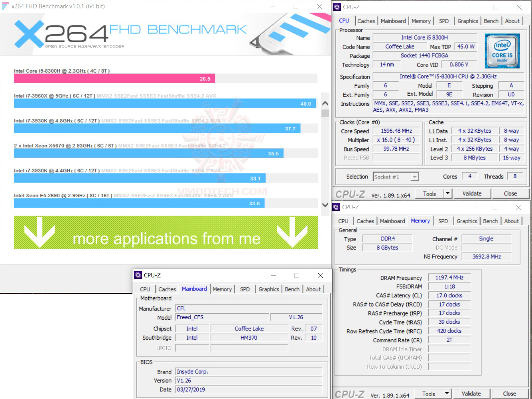Image resolution: width=532 pixels, height=399 pixels.
Task: Click the left down-arrow on the green banner
Action: 39,232
